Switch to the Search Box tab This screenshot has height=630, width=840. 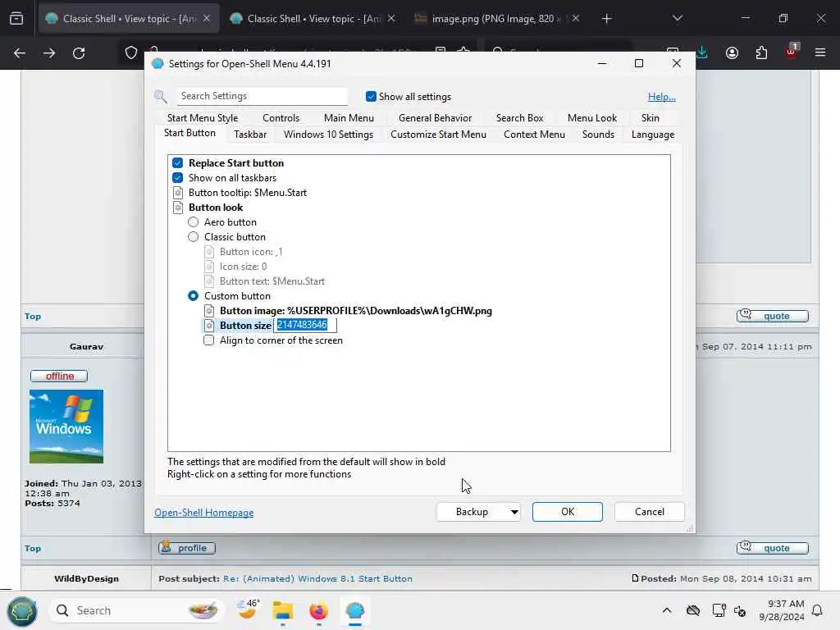(519, 118)
